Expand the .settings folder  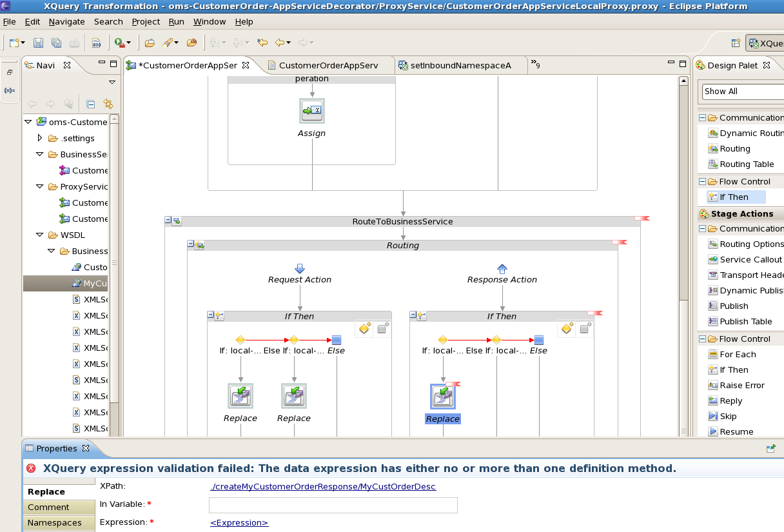[x=40, y=138]
